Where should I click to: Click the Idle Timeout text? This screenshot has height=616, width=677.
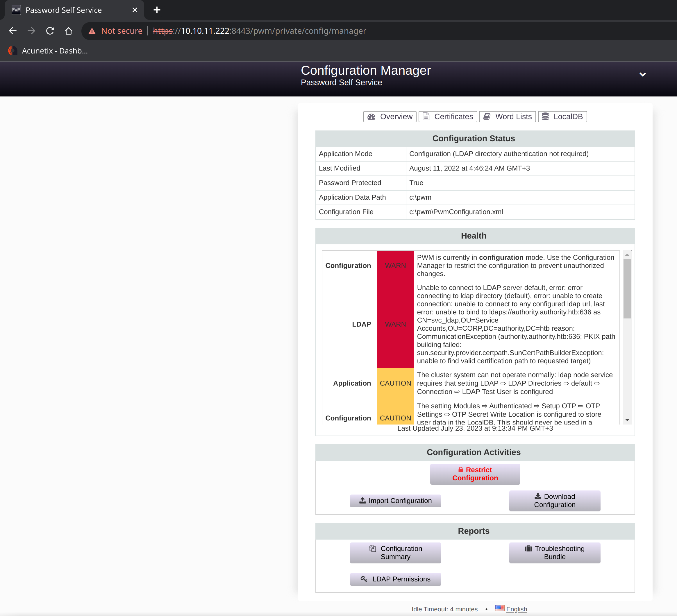(444, 609)
